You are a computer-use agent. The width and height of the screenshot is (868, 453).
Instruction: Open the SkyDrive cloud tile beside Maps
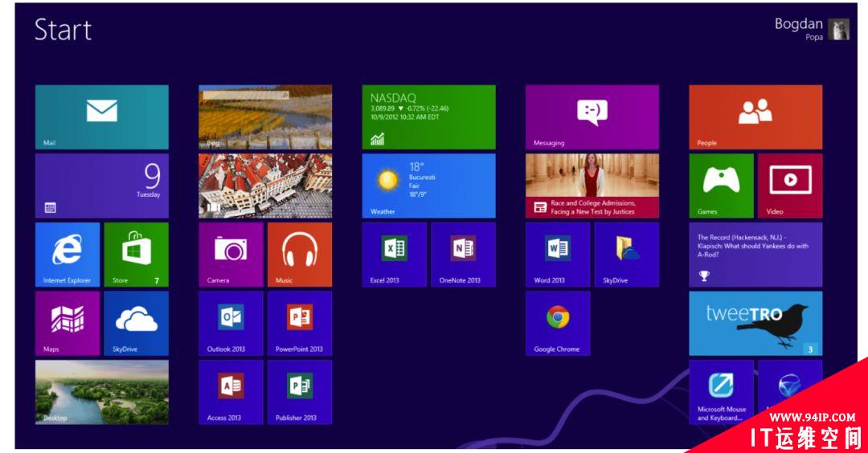tap(136, 324)
